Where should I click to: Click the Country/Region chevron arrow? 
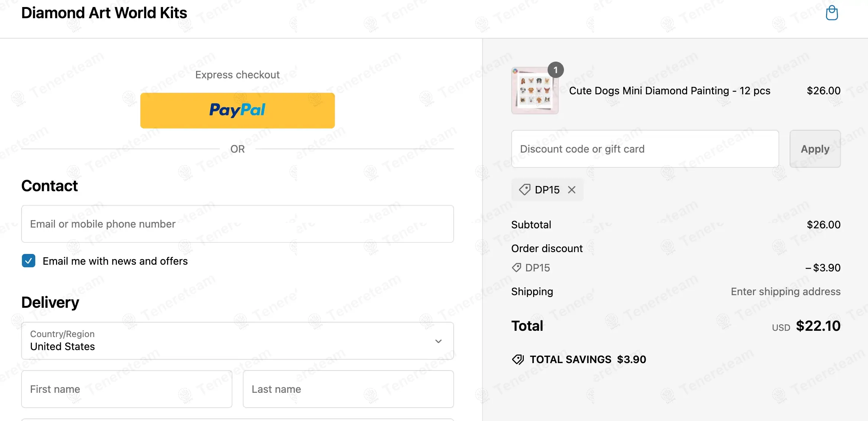click(438, 341)
